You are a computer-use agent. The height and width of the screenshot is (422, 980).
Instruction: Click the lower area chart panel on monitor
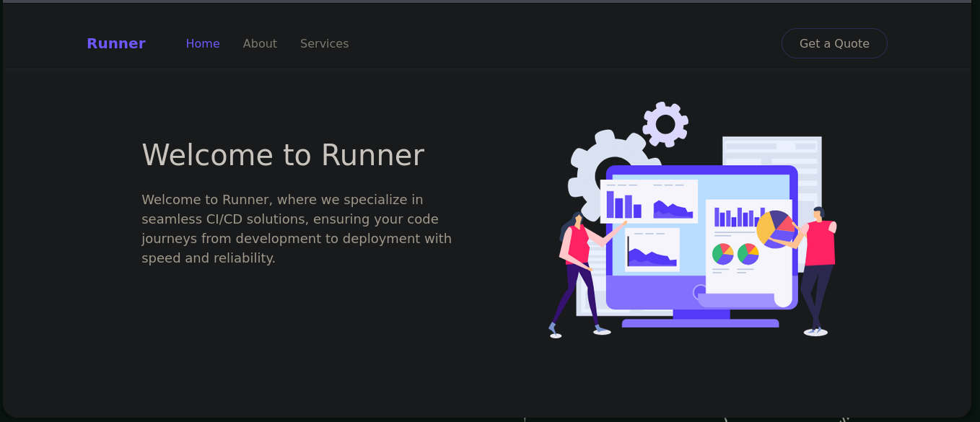(652, 250)
